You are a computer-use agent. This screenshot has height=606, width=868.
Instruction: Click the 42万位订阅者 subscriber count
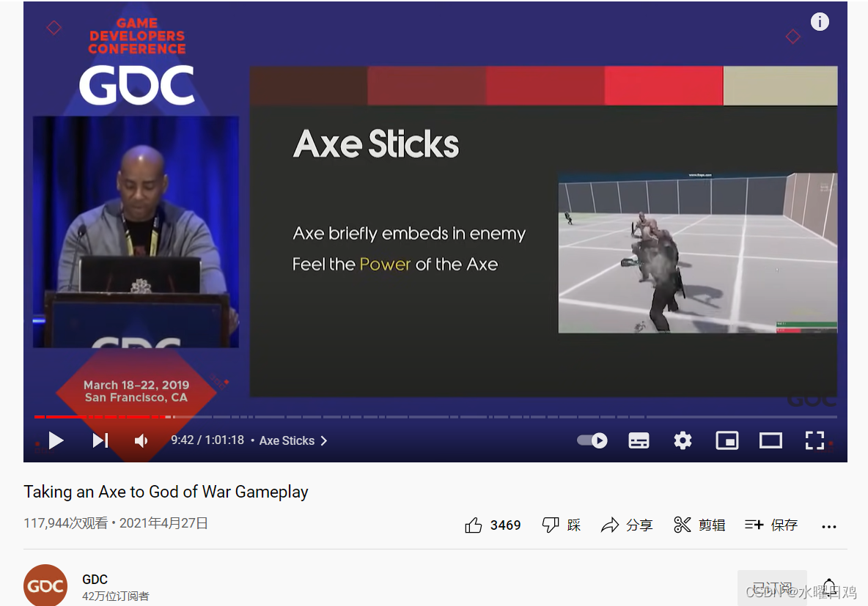[116, 596]
